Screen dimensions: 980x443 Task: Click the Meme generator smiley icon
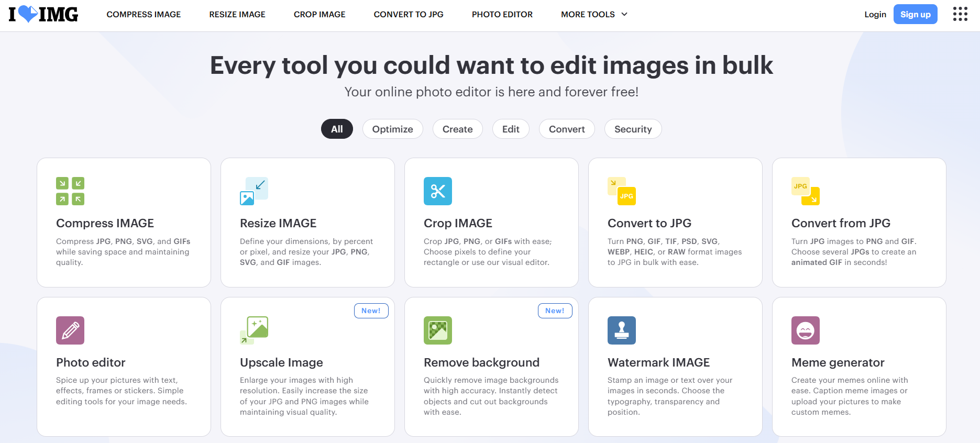point(806,330)
